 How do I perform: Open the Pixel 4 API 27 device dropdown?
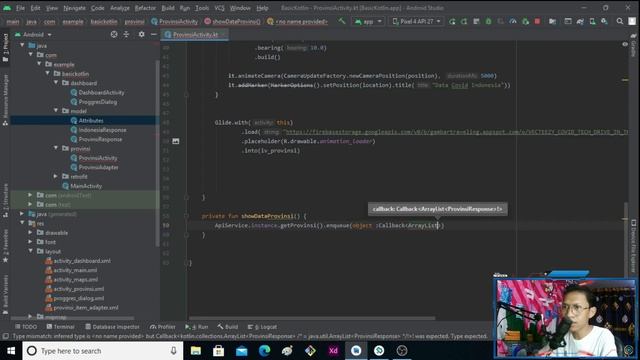point(417,21)
